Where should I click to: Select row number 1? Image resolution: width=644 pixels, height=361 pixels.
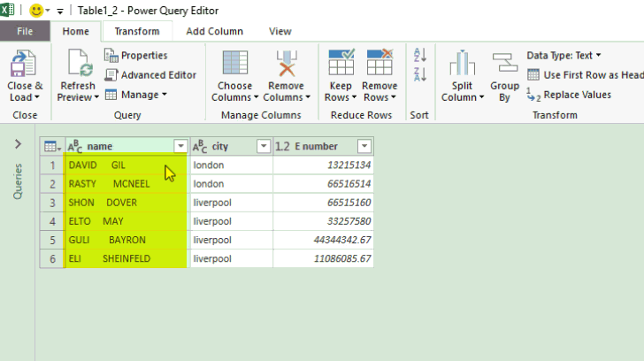[52, 165]
